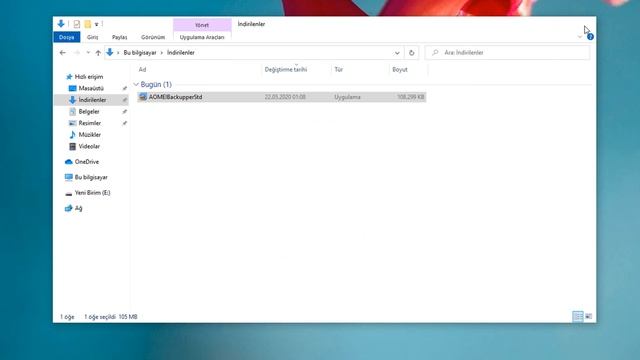Go back with the back arrow
The height and width of the screenshot is (360, 640).
coord(62,53)
